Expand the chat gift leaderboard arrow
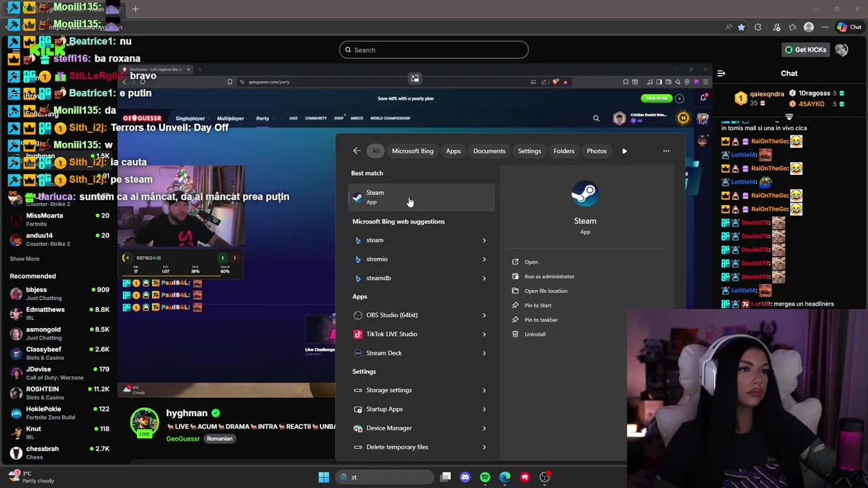868x488 pixels. (789, 117)
